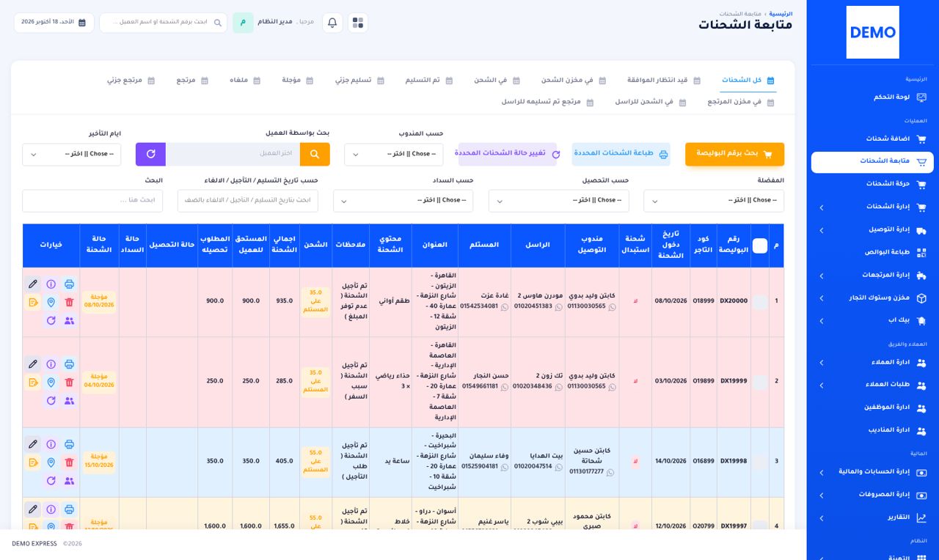
Task: Delete shipment DX20000 with trash icon
Action: (69, 302)
